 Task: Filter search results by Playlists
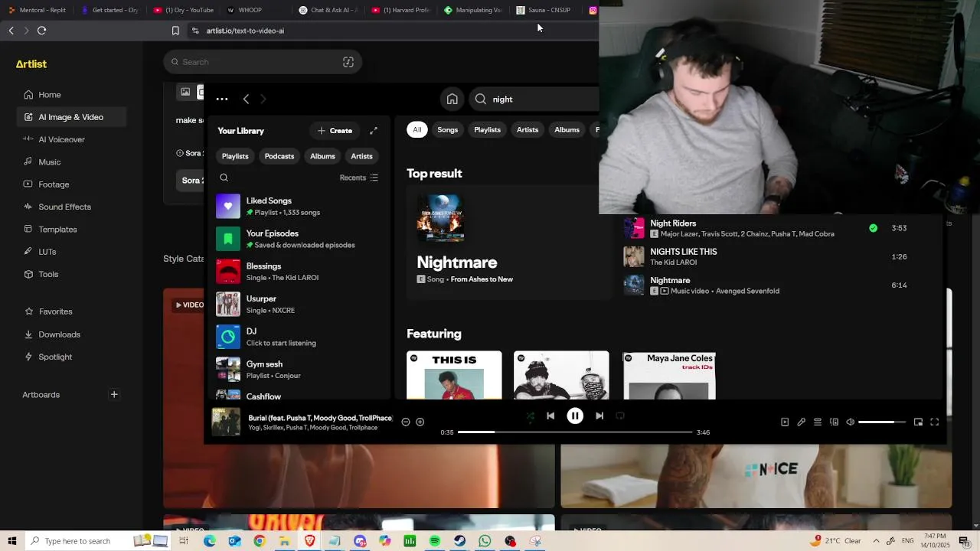click(x=487, y=130)
